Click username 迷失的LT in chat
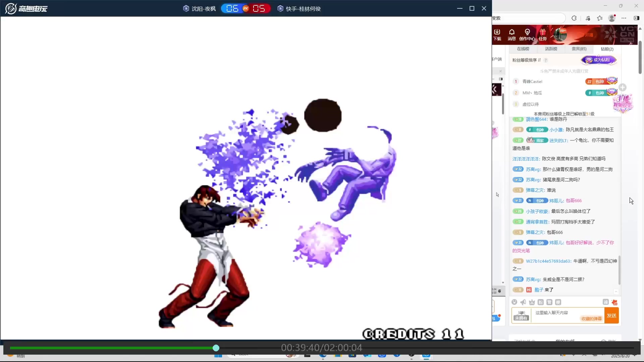The height and width of the screenshot is (362, 644). pos(558,140)
